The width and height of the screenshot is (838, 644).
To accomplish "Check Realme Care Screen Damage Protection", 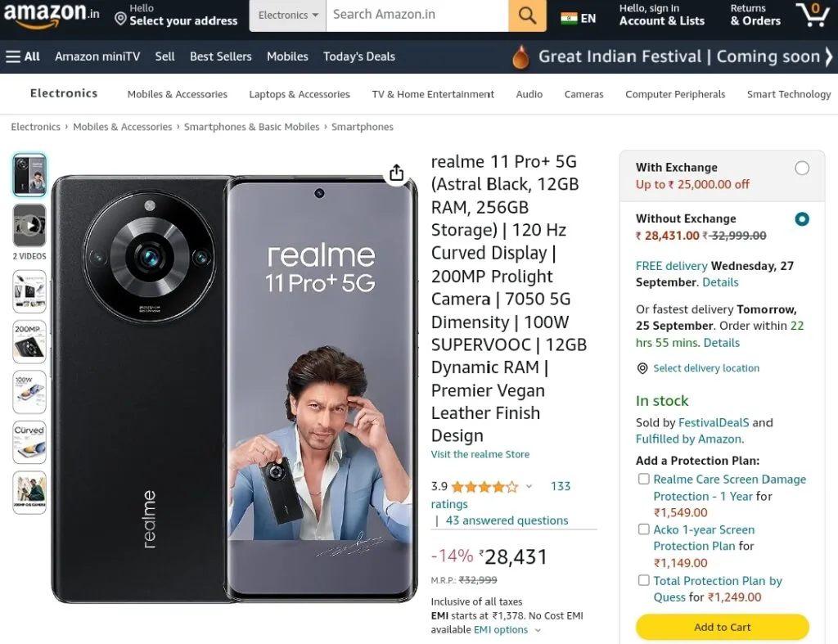I will tap(644, 479).
